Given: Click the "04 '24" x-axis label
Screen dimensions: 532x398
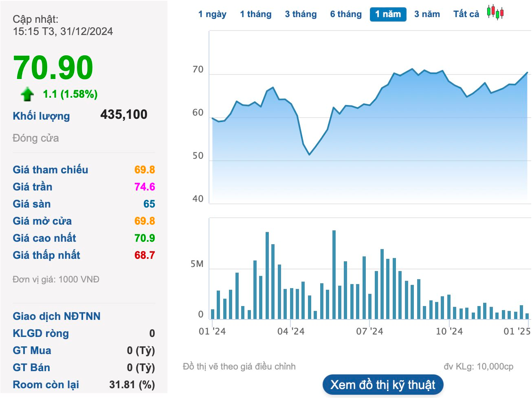Looking at the screenshot, I should (291, 331).
